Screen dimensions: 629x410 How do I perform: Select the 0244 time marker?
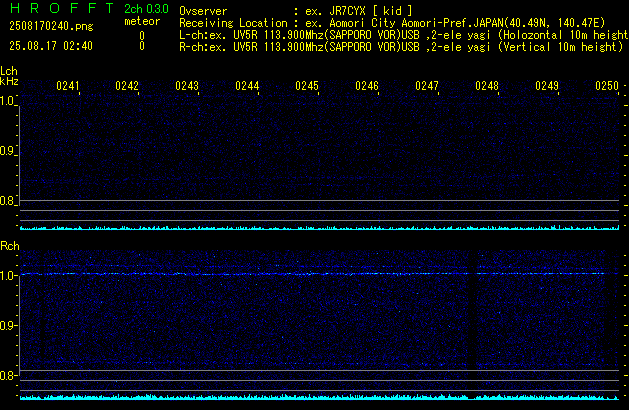tap(247, 86)
